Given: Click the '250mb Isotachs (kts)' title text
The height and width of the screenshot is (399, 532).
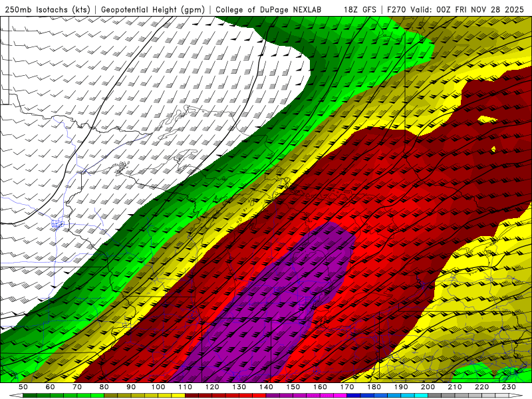Looking at the screenshot, I should tap(47, 10).
